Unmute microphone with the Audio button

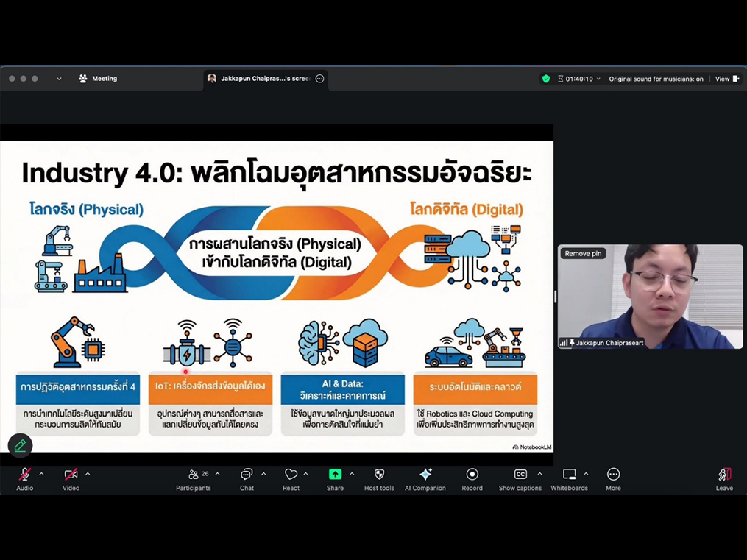[24, 475]
